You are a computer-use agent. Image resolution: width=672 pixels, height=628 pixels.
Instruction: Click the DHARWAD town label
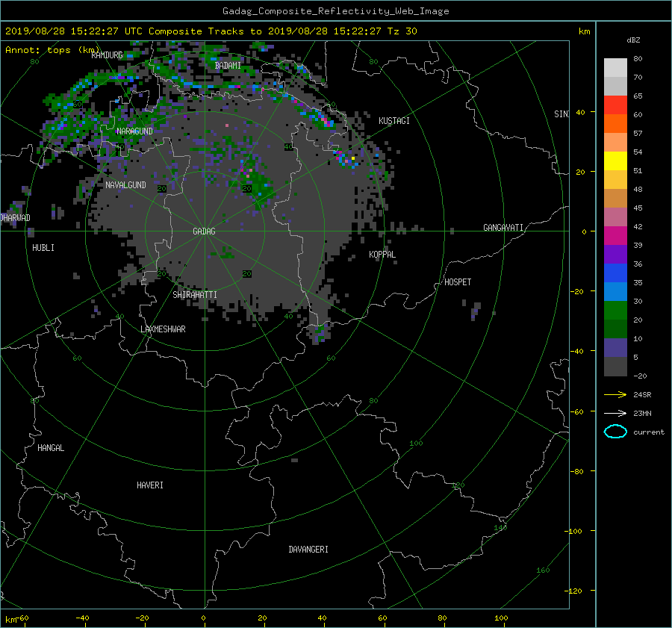point(16,218)
